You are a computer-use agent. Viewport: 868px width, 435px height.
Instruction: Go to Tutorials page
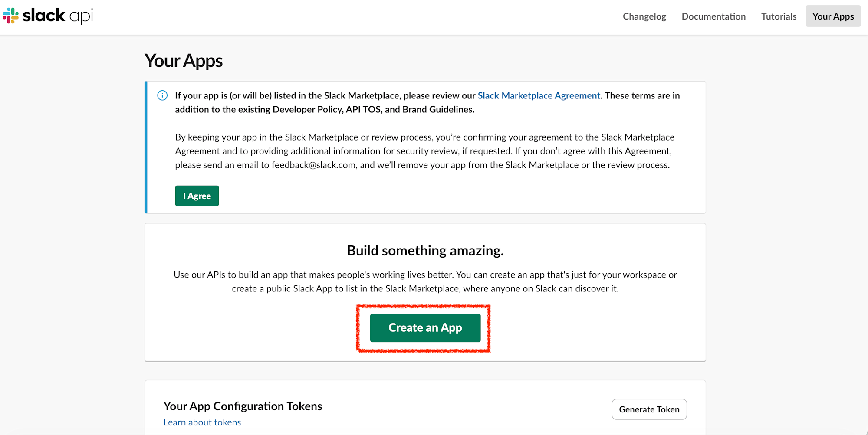[x=779, y=16]
